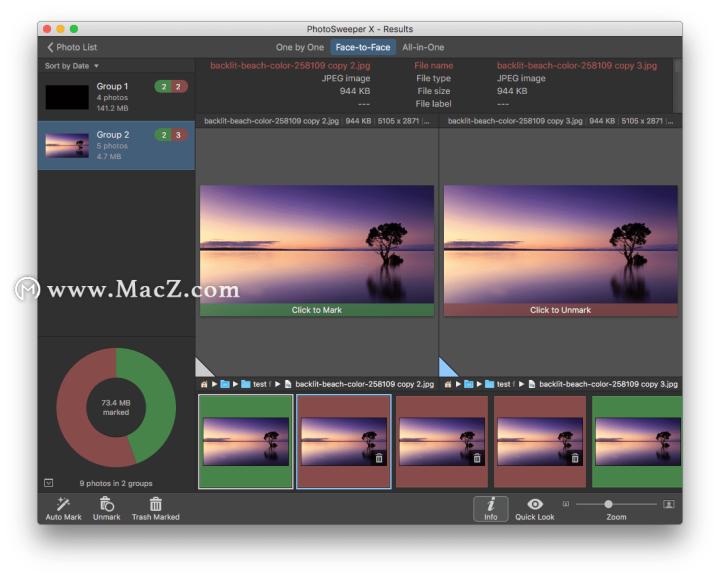Click trash badge on second bottom thumbnail
The height and width of the screenshot is (578, 720).
(x=378, y=458)
